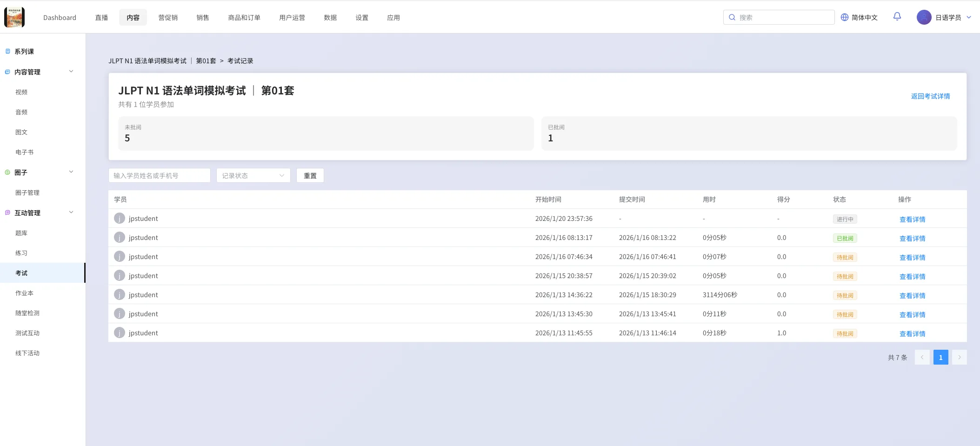Click the shop logo thumbnail
The height and width of the screenshot is (446, 980).
[14, 17]
